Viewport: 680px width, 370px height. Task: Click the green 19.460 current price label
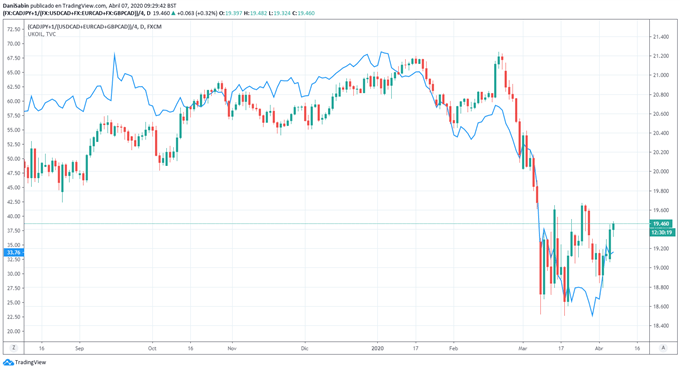(x=661, y=223)
